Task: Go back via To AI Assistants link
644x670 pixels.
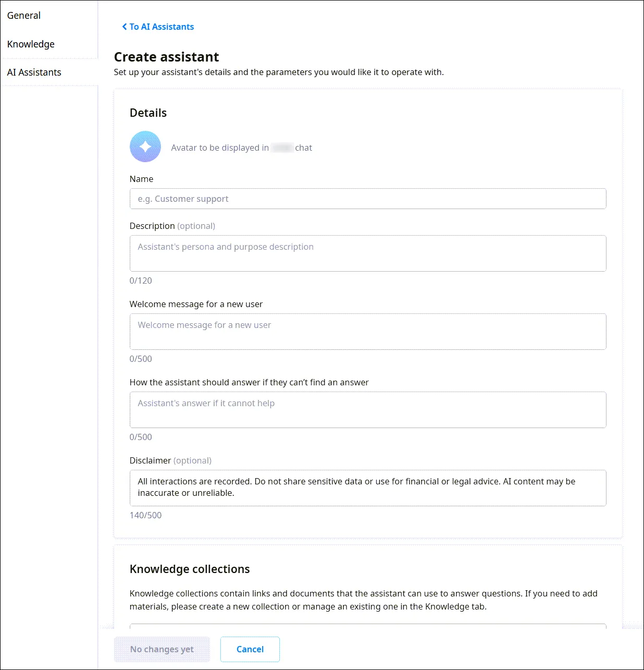Action: click(x=158, y=27)
